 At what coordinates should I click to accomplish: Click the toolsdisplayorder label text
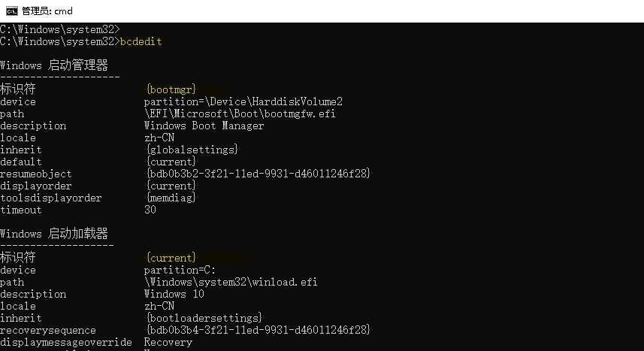pyautogui.click(x=51, y=198)
